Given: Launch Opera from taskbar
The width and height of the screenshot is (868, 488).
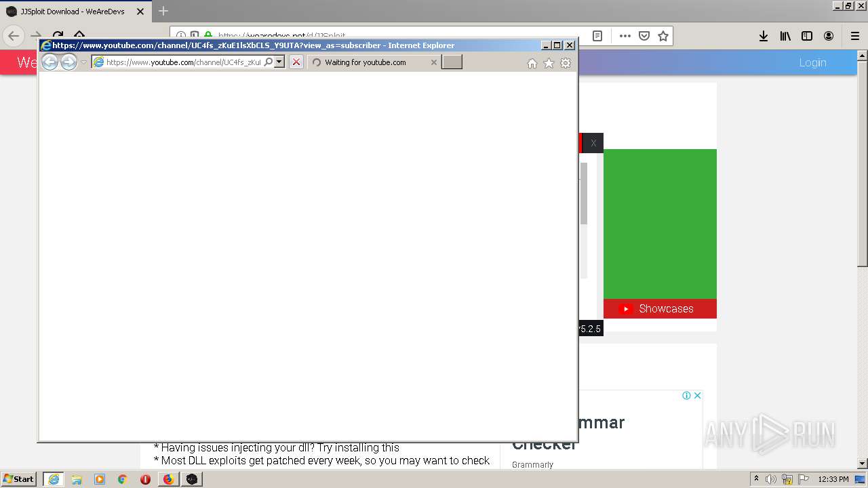Looking at the screenshot, I should pyautogui.click(x=145, y=479).
